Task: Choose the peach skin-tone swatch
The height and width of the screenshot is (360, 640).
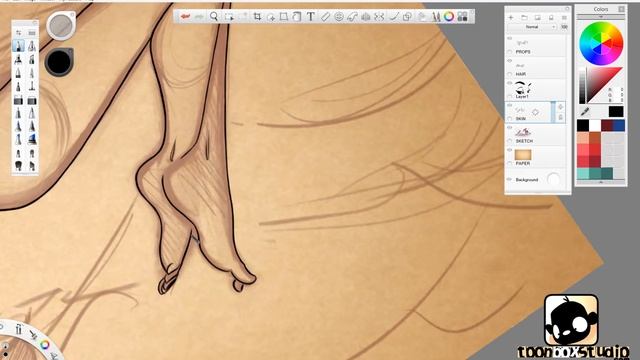Action: (x=583, y=138)
